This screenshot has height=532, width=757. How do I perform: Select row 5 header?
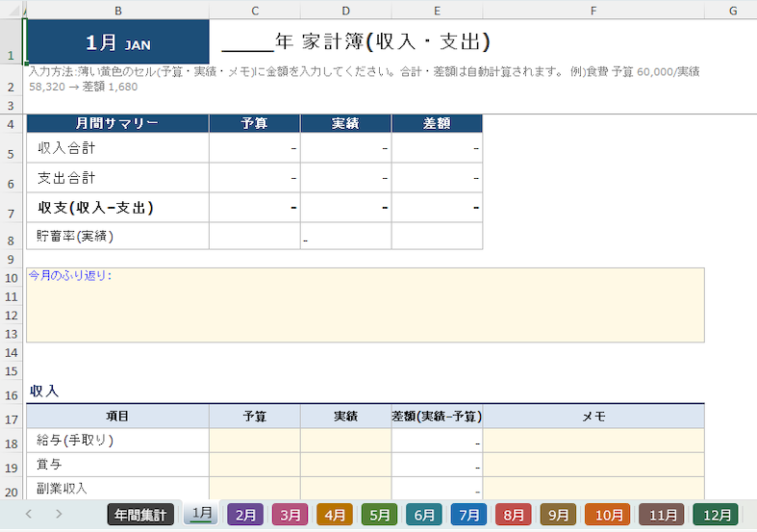[11, 148]
